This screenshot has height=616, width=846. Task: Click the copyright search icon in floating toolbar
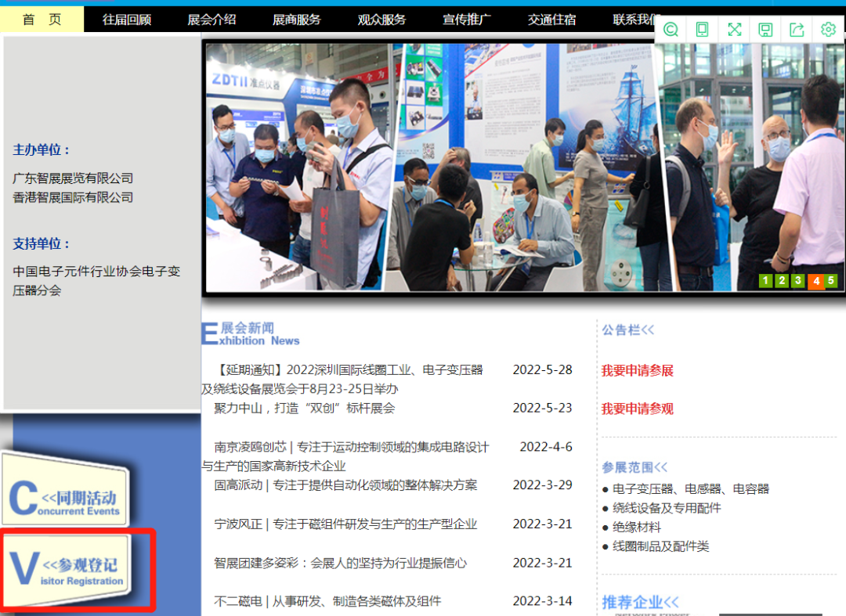[x=671, y=30]
